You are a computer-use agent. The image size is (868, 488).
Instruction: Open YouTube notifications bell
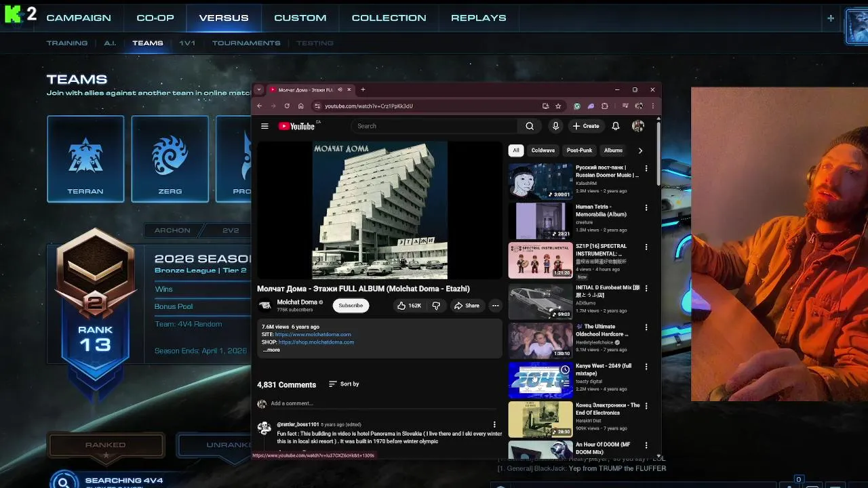(616, 126)
